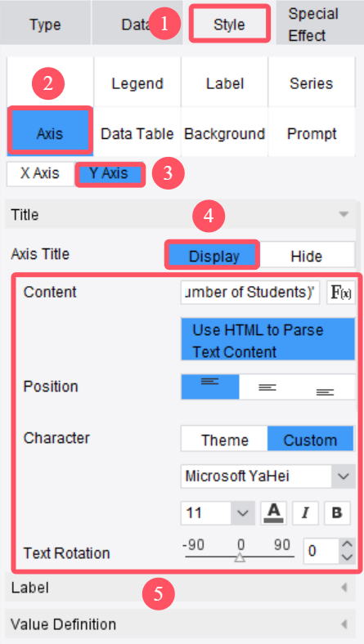Click the Content text input field

coord(250,293)
